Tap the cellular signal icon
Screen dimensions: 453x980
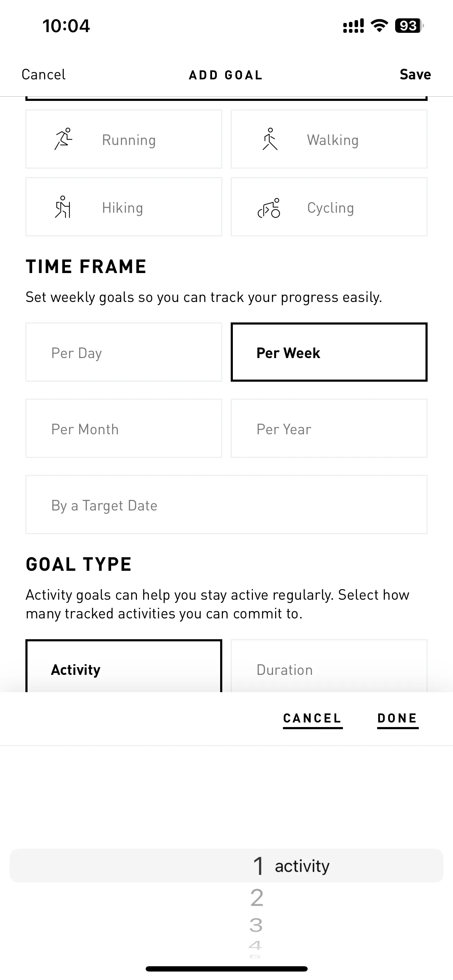tap(354, 26)
